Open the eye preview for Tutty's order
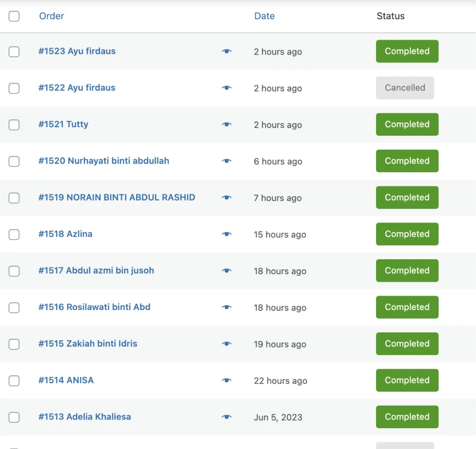Viewport: 476px width, 449px height. [x=227, y=125]
